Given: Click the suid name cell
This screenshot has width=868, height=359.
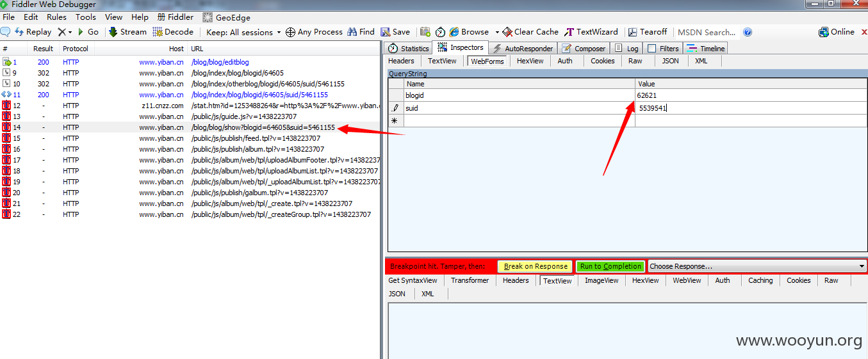Looking at the screenshot, I should 520,108.
